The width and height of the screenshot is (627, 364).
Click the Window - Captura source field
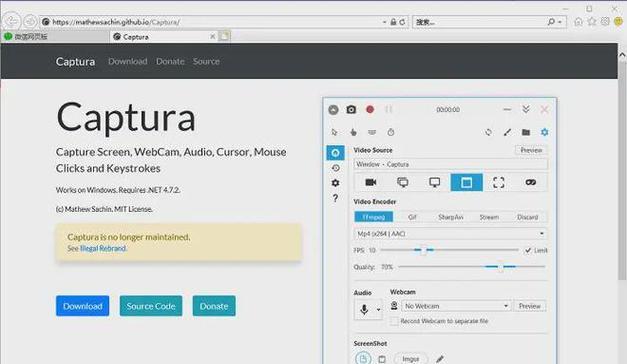[450, 164]
